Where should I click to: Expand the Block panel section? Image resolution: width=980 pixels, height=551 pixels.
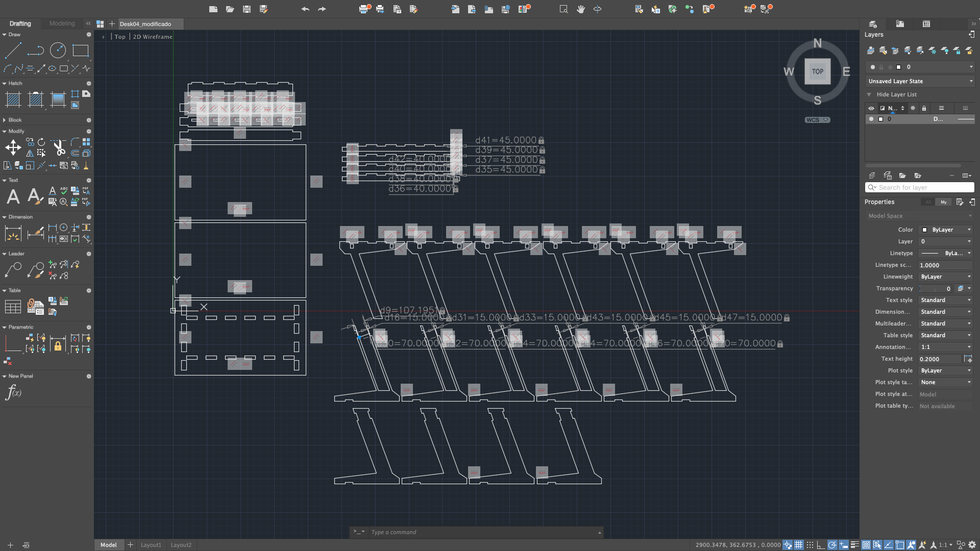coord(4,120)
